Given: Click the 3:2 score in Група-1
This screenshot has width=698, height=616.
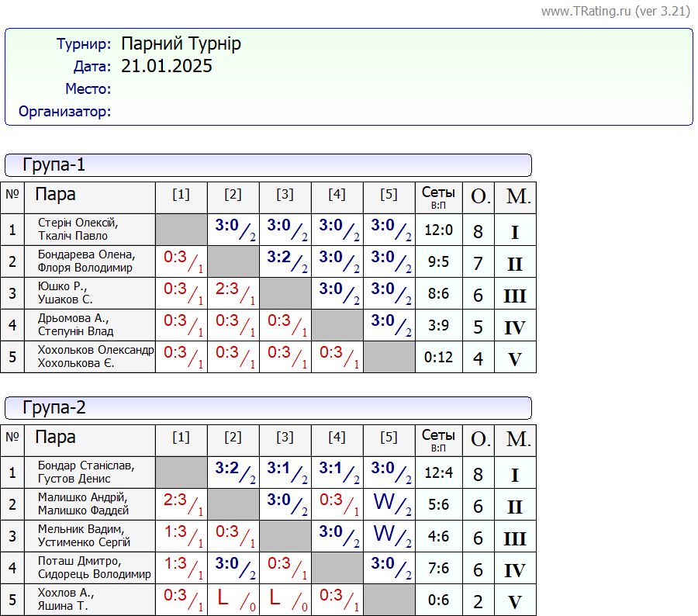Looking at the screenshot, I should (279, 258).
